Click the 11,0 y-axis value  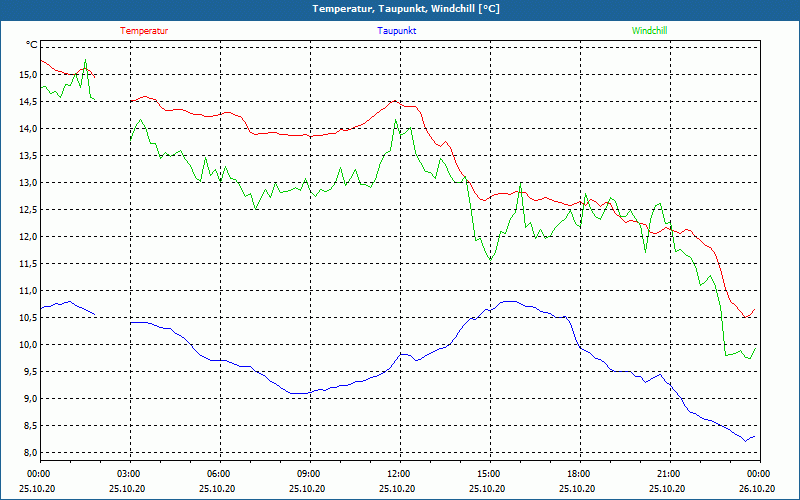(28, 291)
